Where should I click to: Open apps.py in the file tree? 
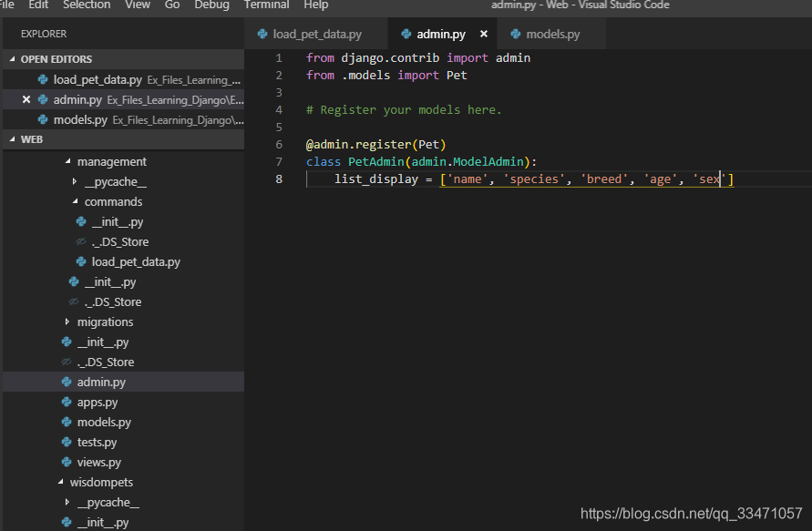(123, 402)
